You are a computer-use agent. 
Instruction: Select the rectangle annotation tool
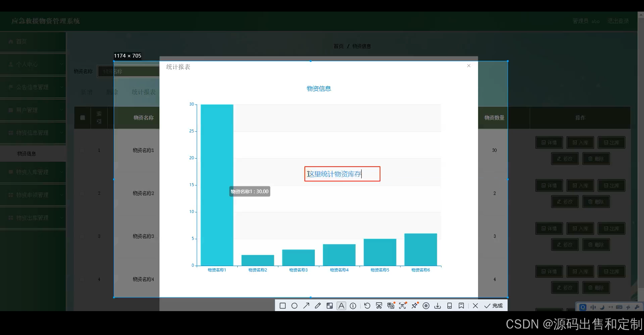[283, 306]
